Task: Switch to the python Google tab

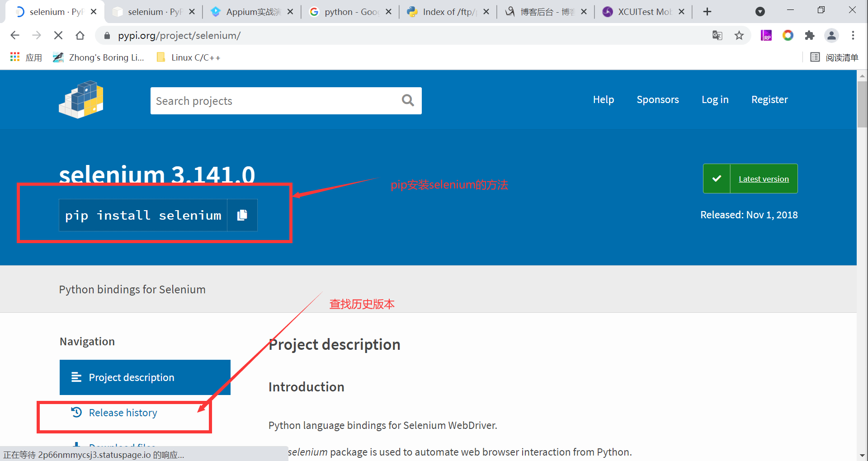Action: coord(350,12)
